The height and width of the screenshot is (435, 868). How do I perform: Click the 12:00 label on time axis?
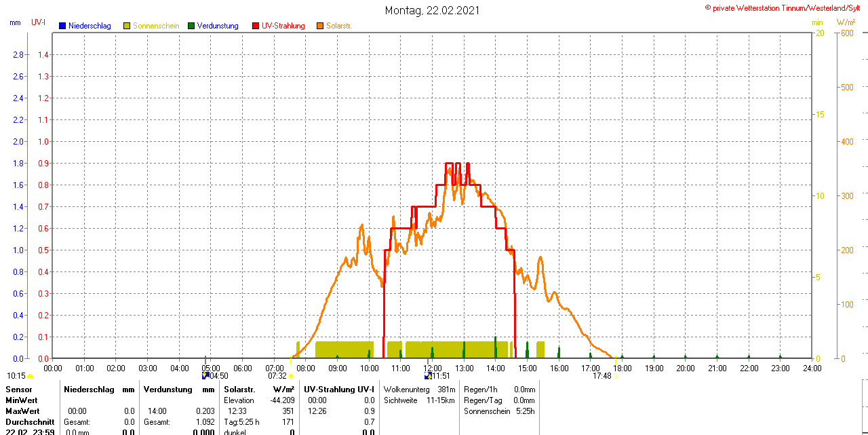pos(433,368)
